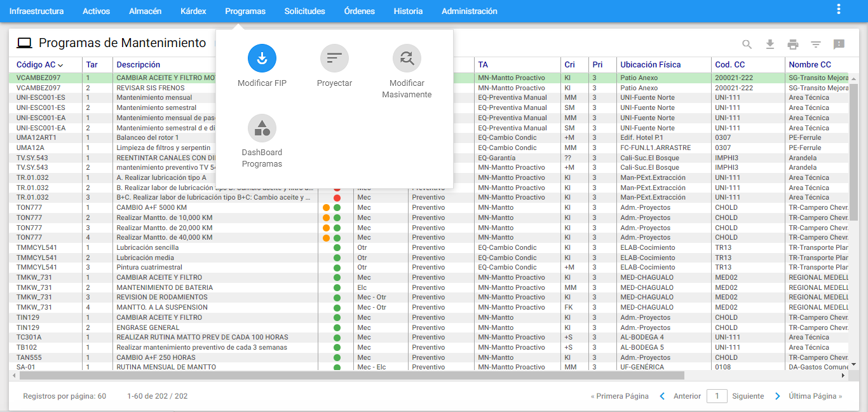This screenshot has width=868, height=412.
Task: Click the download icon
Action: pos(770,45)
